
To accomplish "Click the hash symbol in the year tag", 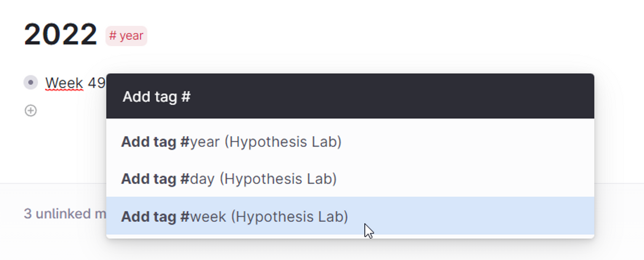I will pyautogui.click(x=112, y=35).
